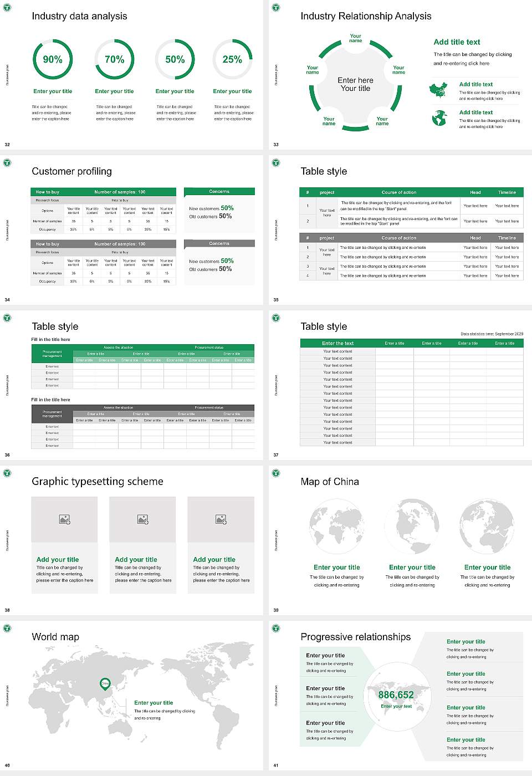Select the first image placeholder icon on Graphic typesetting slide
The width and height of the screenshot is (532, 776).
(64, 520)
